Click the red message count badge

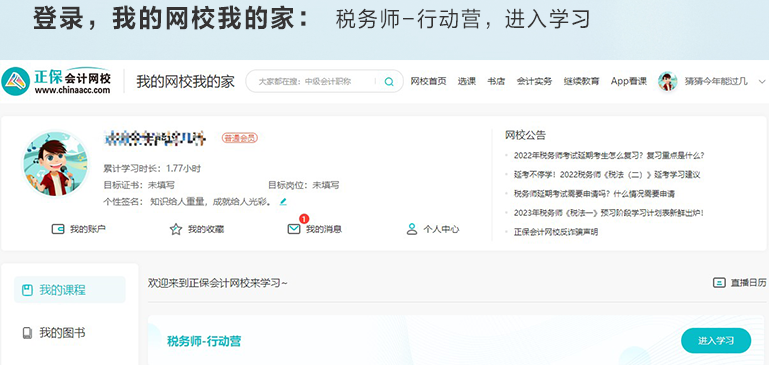click(304, 219)
